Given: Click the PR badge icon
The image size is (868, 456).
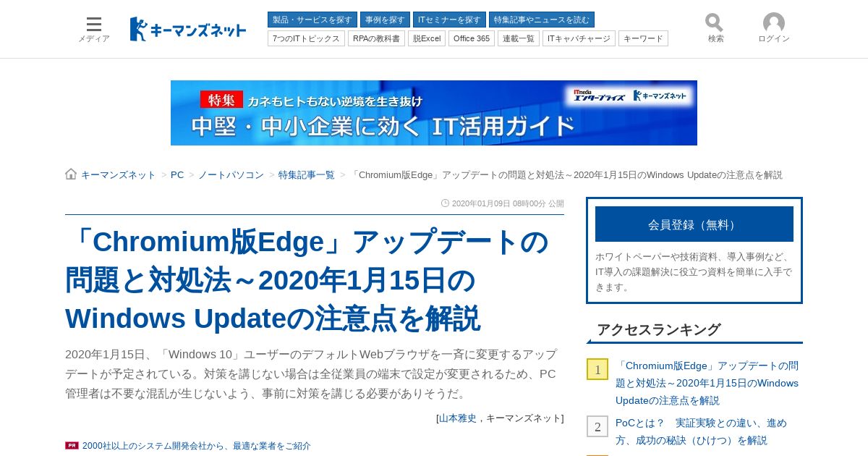Looking at the screenshot, I should (x=72, y=446).
